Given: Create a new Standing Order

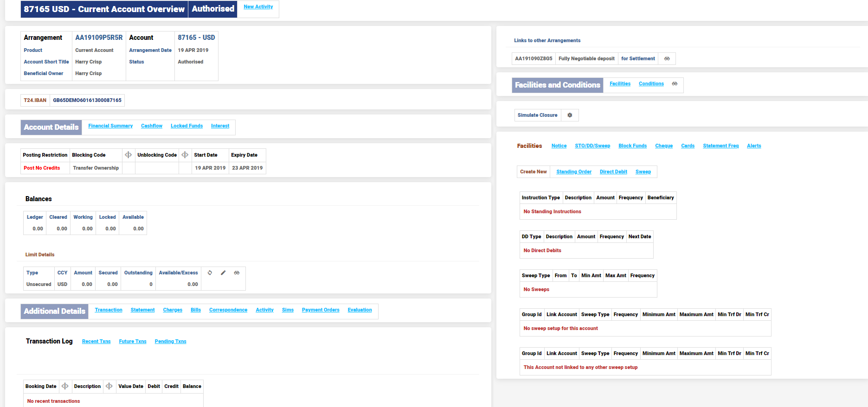Looking at the screenshot, I should 574,172.
